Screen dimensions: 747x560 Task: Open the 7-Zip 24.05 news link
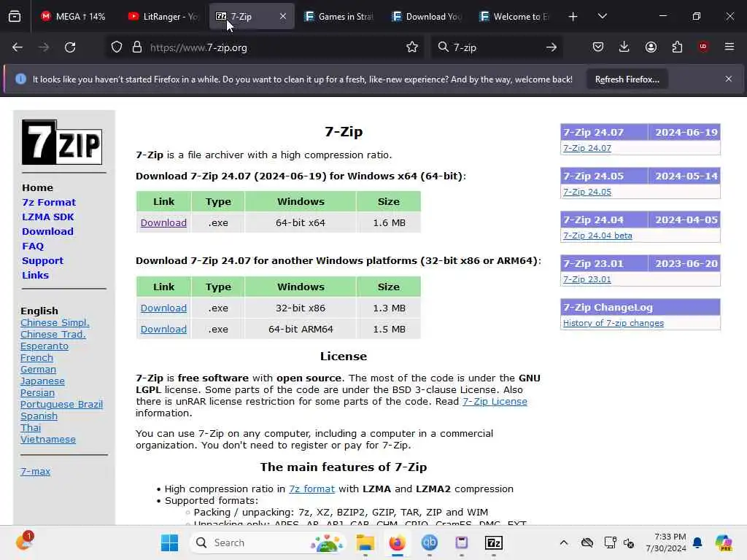tap(587, 192)
